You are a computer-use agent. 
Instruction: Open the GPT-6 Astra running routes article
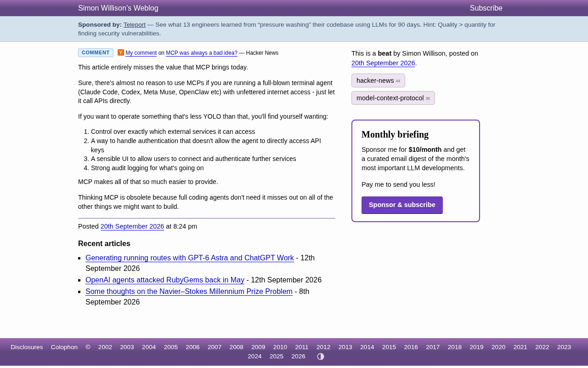tap(190, 258)
